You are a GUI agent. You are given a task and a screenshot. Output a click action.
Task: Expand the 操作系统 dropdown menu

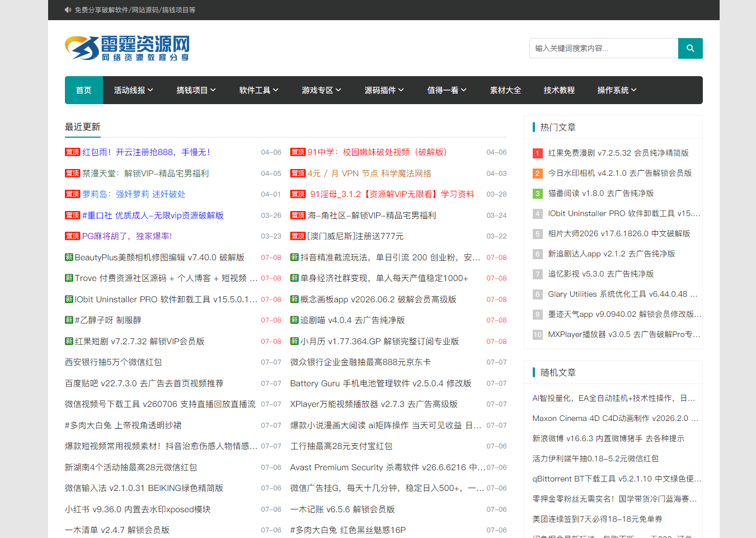617,90
